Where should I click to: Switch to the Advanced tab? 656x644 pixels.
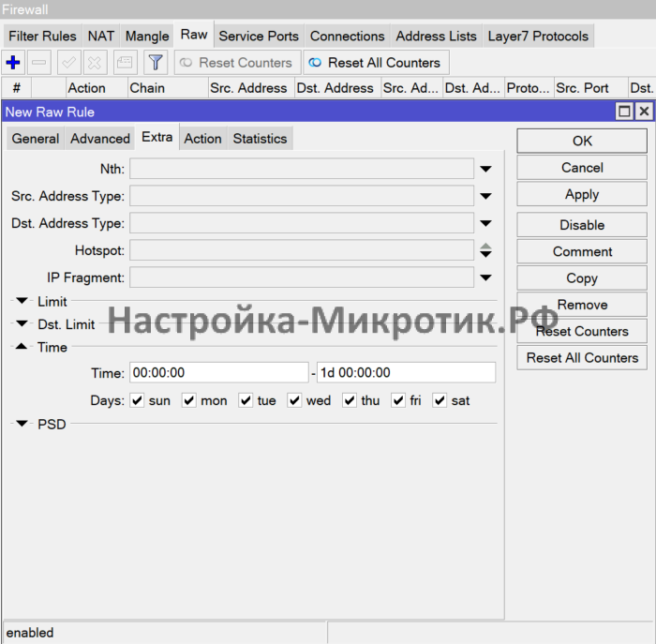tap(100, 139)
